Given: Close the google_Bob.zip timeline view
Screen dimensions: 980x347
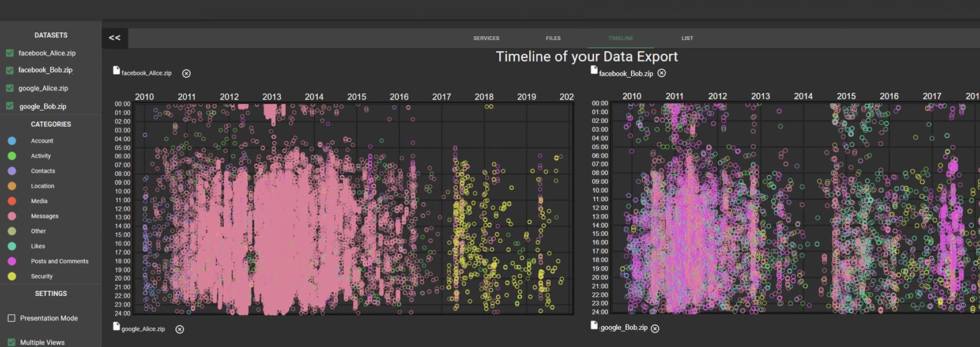Looking at the screenshot, I should click(x=655, y=328).
